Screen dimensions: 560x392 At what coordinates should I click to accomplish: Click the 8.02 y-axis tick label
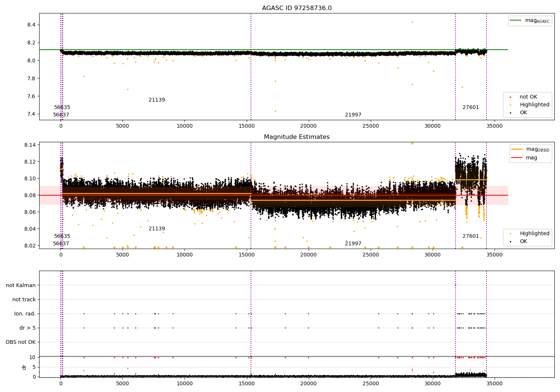coord(30,246)
